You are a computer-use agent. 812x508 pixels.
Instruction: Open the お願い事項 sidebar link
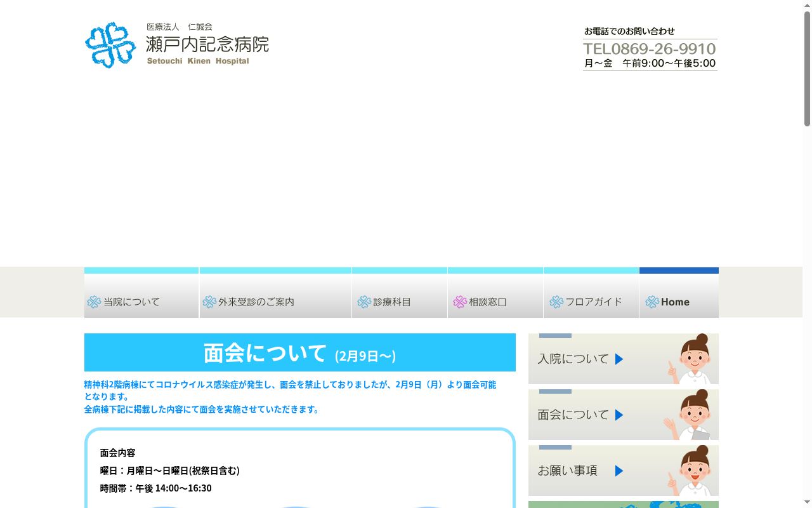pyautogui.click(x=624, y=471)
